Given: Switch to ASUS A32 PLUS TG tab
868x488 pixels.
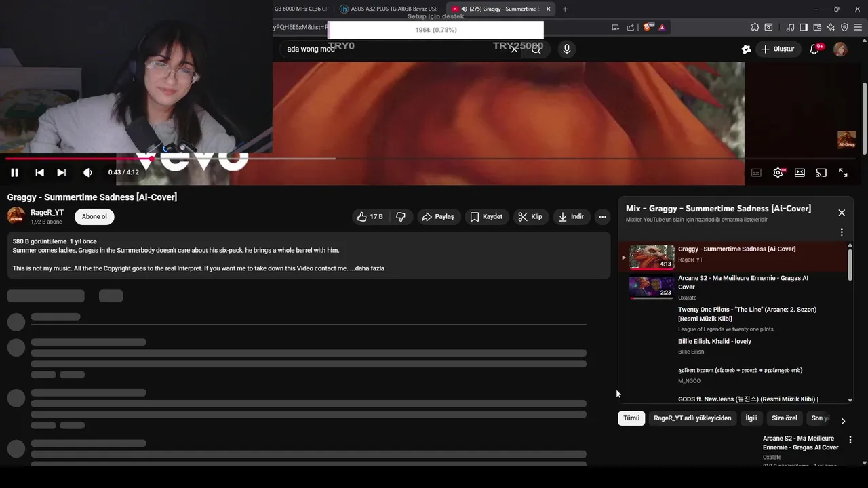Looking at the screenshot, I should tap(389, 9).
